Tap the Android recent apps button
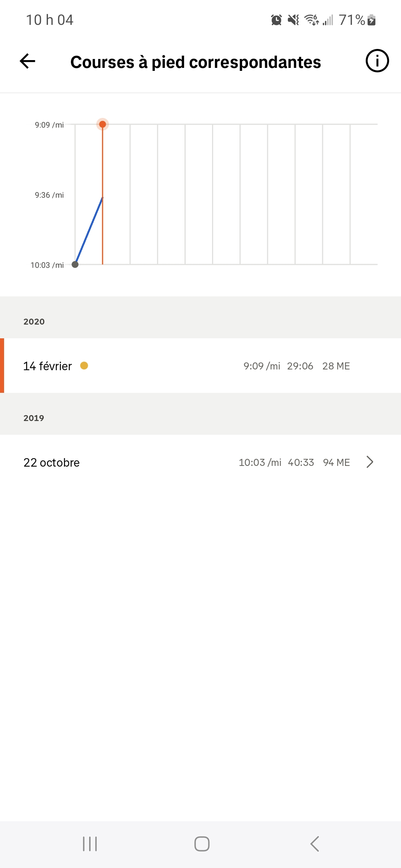This screenshot has width=401, height=868. pos(90,844)
